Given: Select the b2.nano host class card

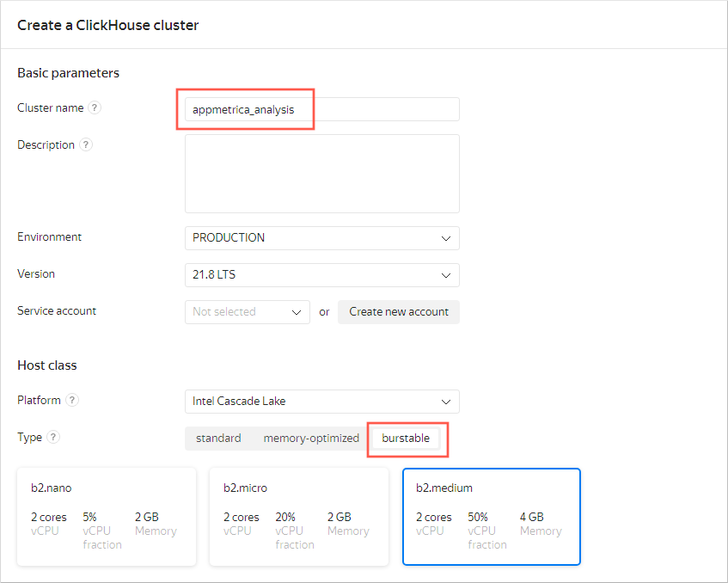Looking at the screenshot, I should coord(107,517).
